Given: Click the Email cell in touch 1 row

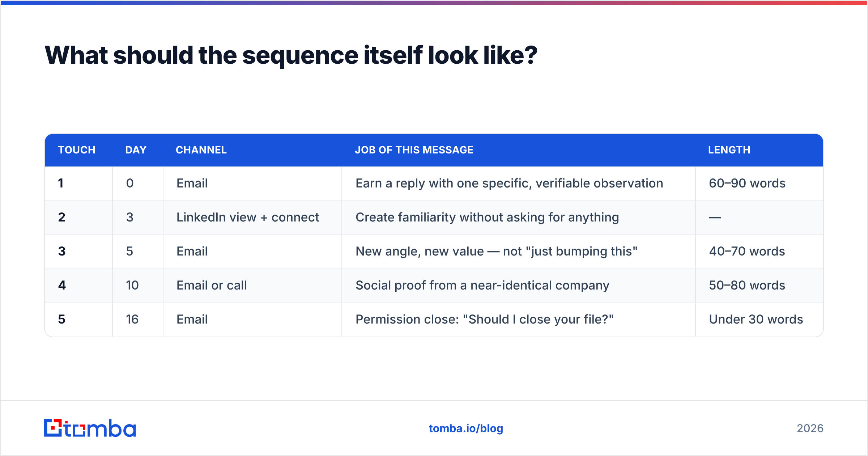Looking at the screenshot, I should [252, 183].
